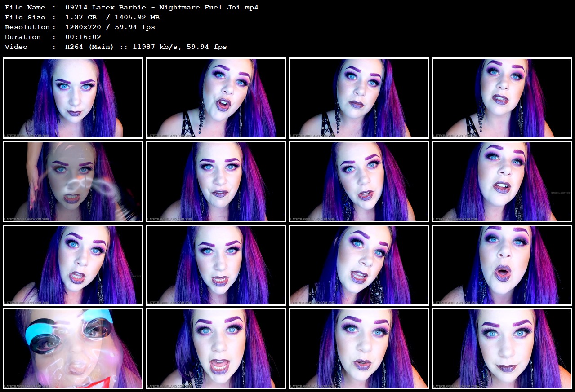
Task: Click the 'File Name' label
Action: coord(25,7)
